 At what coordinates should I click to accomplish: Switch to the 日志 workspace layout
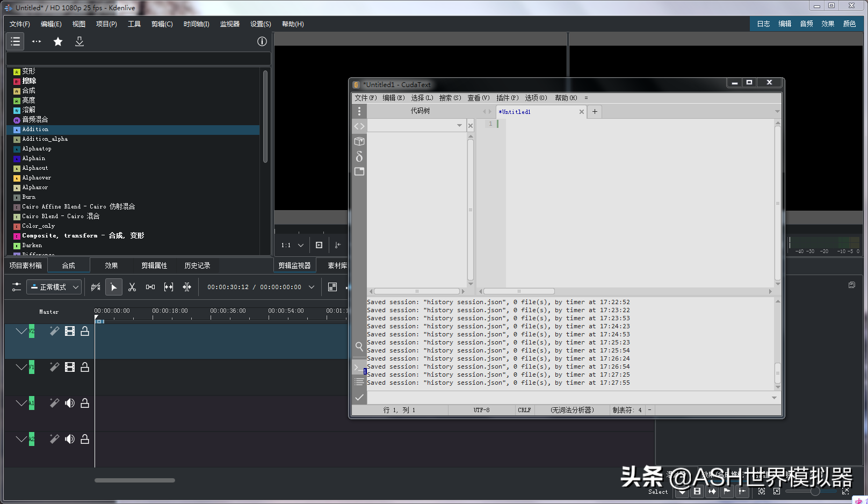(763, 24)
